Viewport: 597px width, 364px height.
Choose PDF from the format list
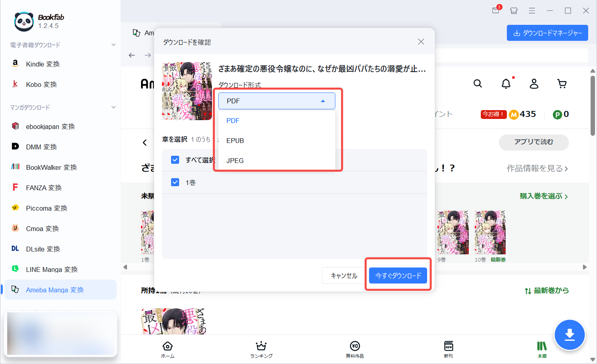point(276,121)
